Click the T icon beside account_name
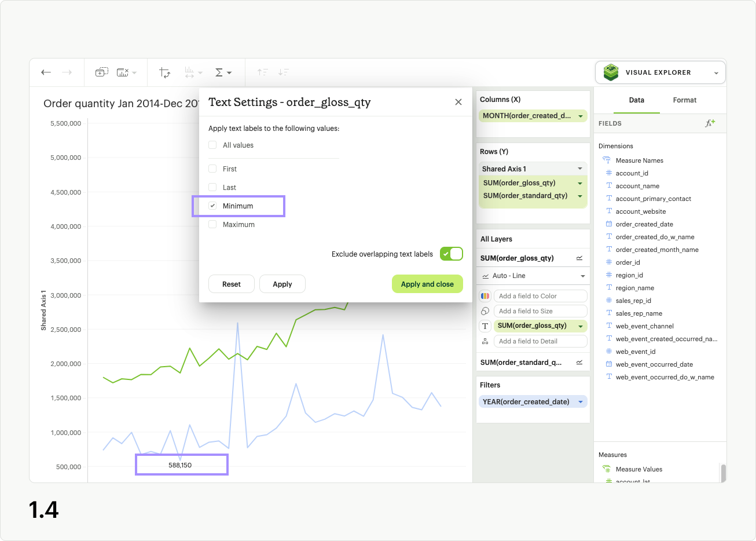This screenshot has width=756, height=541. tap(609, 186)
